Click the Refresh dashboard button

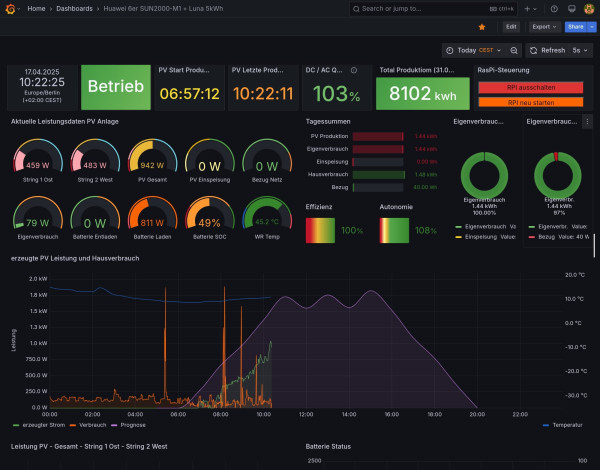tap(547, 50)
